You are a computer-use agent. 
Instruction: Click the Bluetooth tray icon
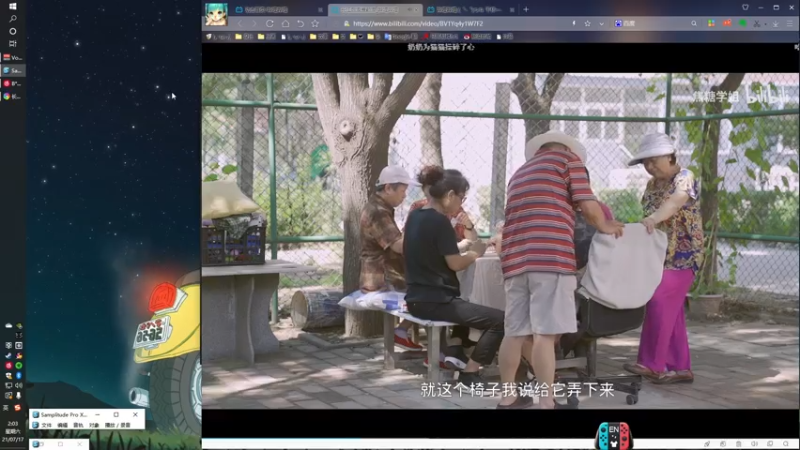tap(19, 376)
